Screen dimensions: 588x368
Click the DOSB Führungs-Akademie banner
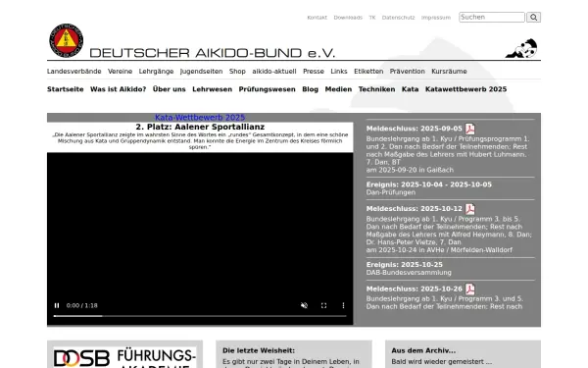(x=124, y=357)
